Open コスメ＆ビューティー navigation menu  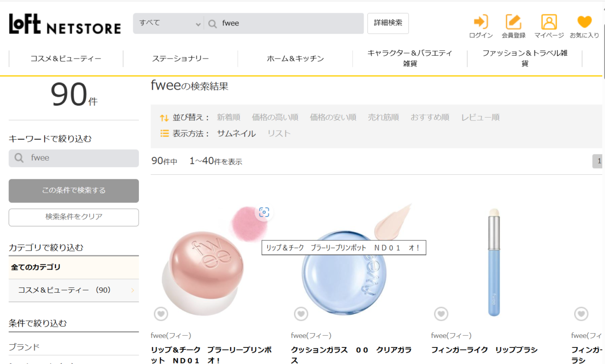(66, 59)
